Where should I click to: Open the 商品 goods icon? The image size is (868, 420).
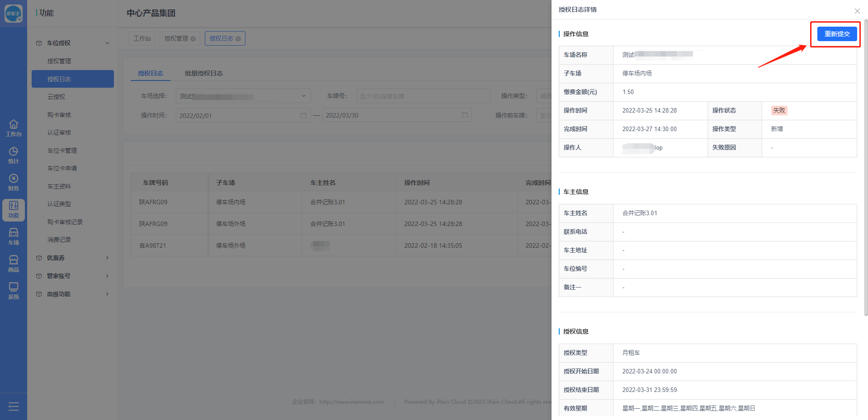click(x=14, y=264)
